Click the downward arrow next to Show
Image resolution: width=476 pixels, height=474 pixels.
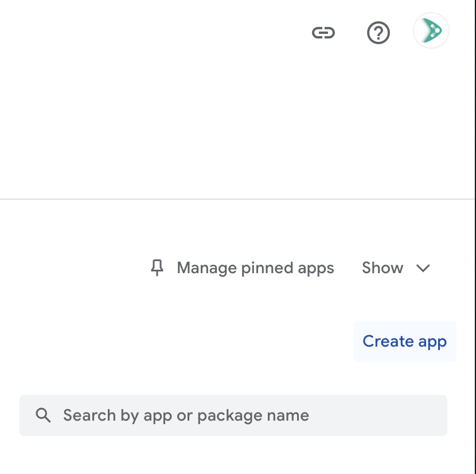(423, 268)
